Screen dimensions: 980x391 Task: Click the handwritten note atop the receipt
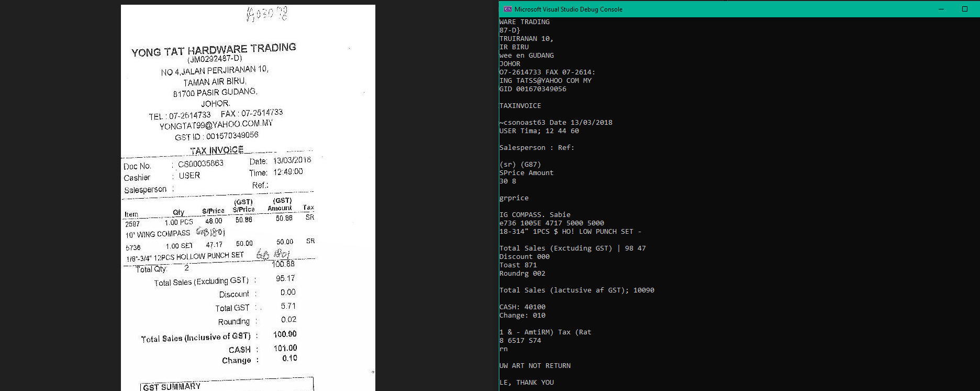(266, 14)
